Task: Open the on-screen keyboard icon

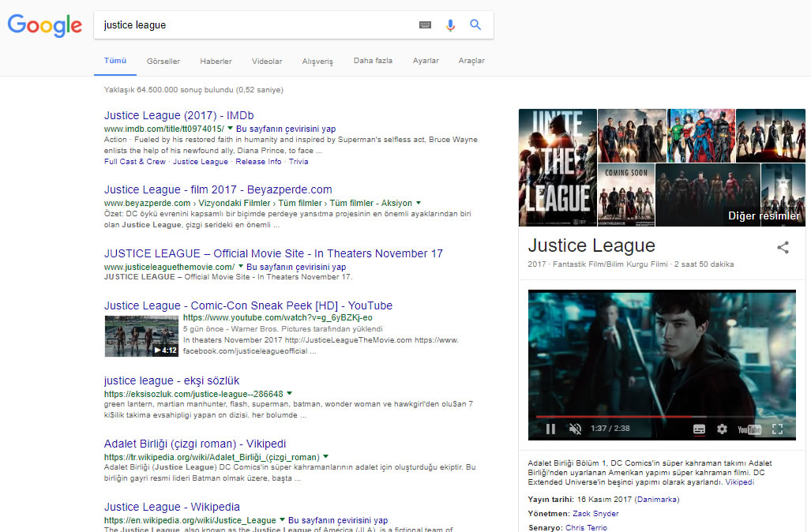Action: click(425, 24)
